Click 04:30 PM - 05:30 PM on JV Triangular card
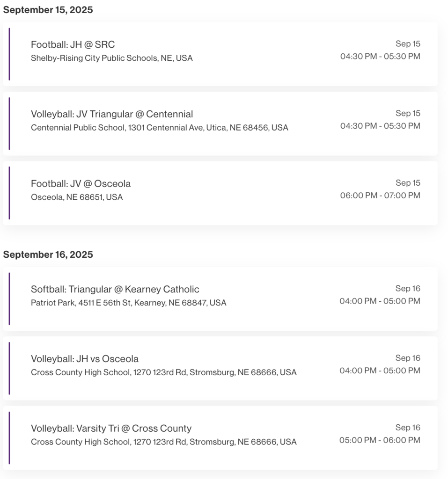448x479 pixels. pos(380,126)
